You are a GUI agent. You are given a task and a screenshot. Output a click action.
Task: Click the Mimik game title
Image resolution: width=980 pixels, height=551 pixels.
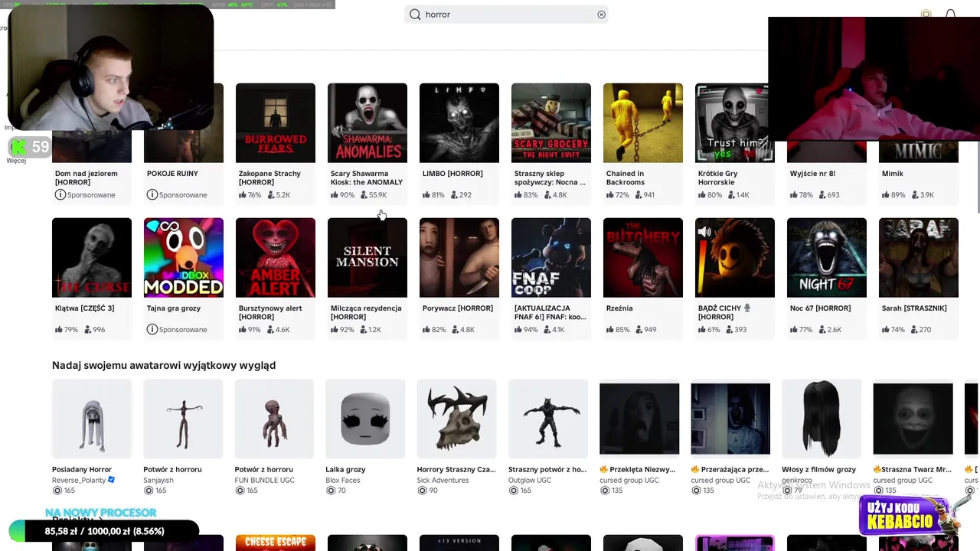[893, 174]
